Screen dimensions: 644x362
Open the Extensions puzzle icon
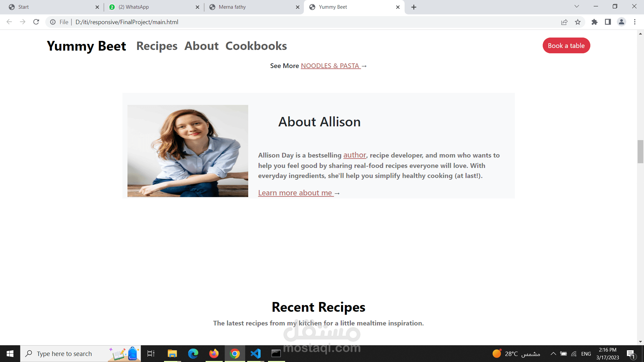coord(594,22)
